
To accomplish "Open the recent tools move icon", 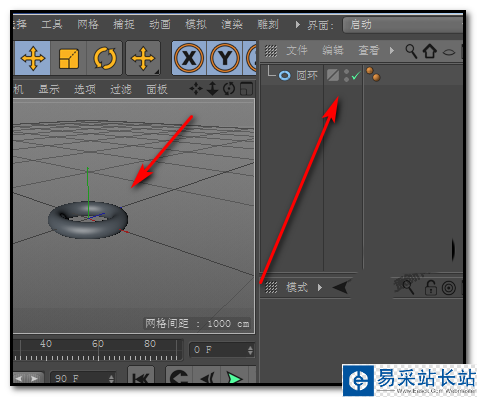I will click(143, 58).
